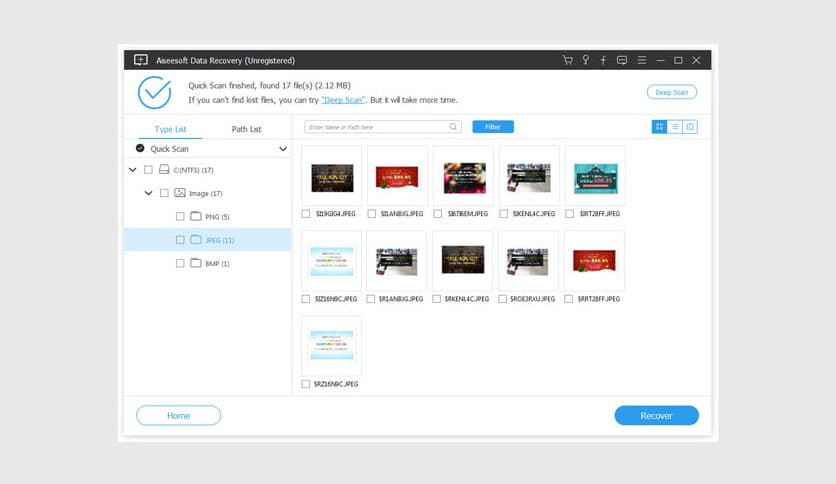Select the BMP (1) folder checkbox
Viewport: 836px width, 484px height.
pyautogui.click(x=180, y=263)
